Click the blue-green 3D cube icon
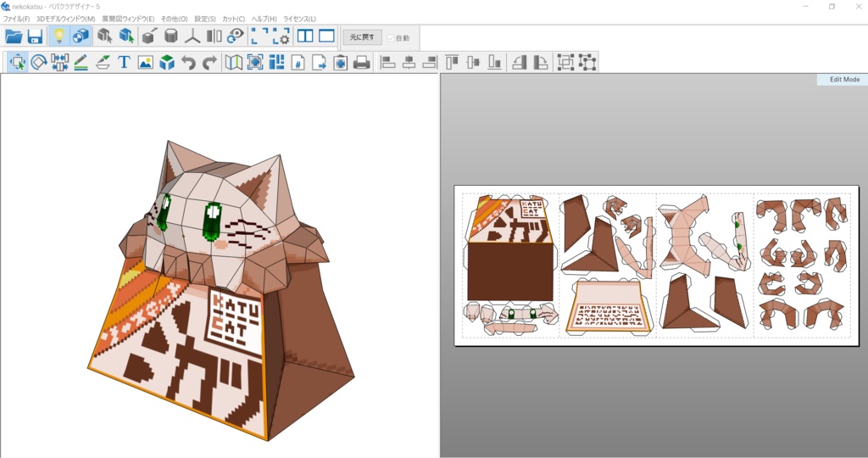This screenshot has height=458, width=868. 167,63
